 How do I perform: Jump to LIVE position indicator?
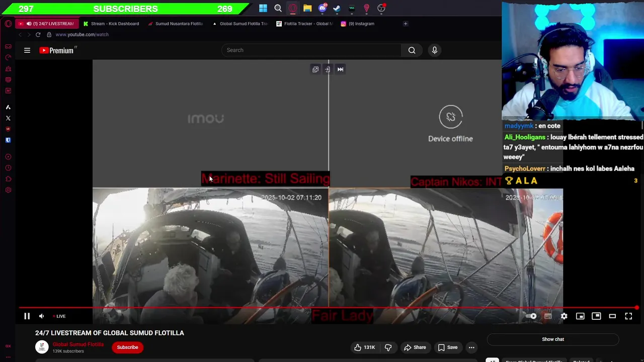(x=60, y=316)
